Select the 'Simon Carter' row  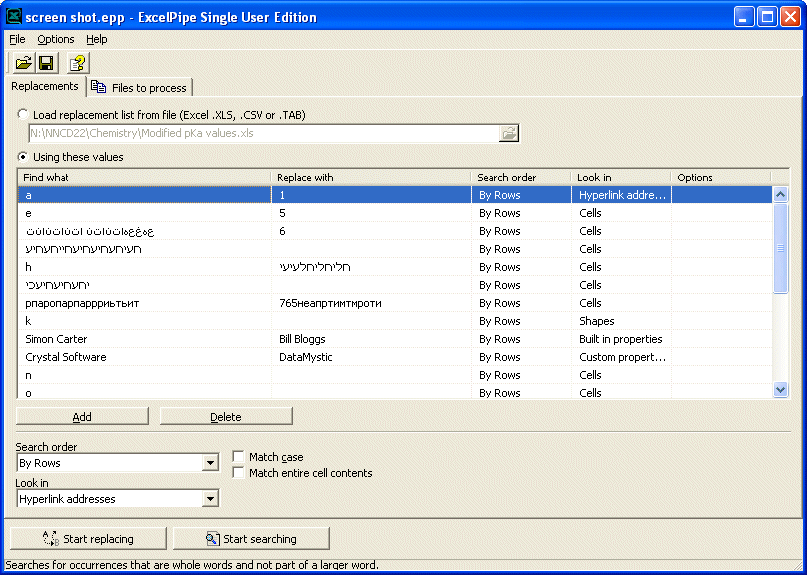coord(395,339)
